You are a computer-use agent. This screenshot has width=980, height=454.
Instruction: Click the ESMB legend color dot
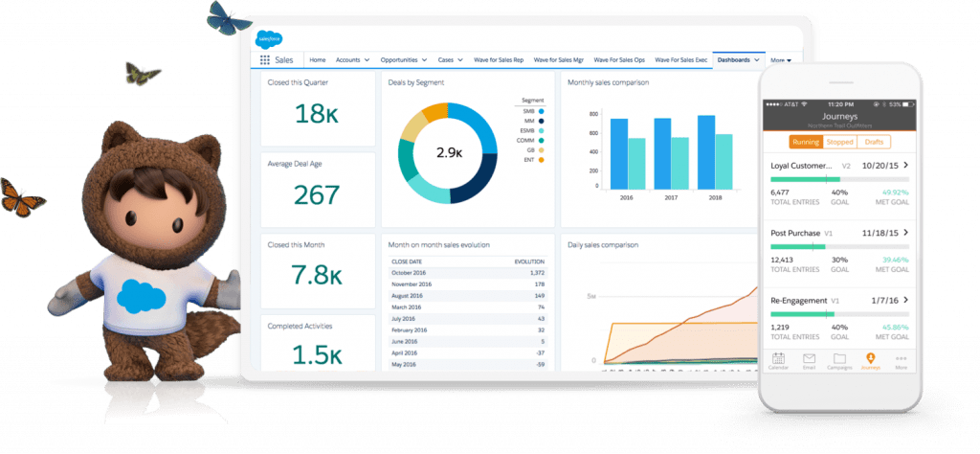pyautogui.click(x=541, y=130)
